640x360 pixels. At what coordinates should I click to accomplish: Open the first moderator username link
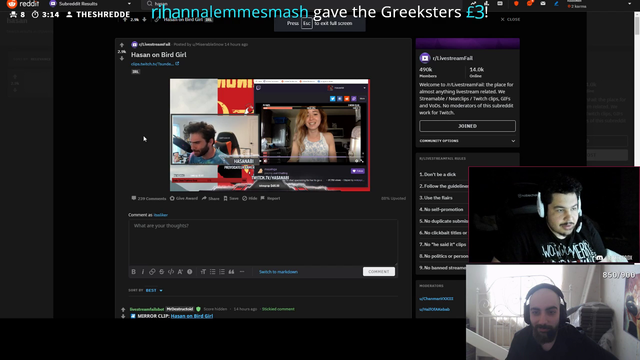click(x=436, y=299)
